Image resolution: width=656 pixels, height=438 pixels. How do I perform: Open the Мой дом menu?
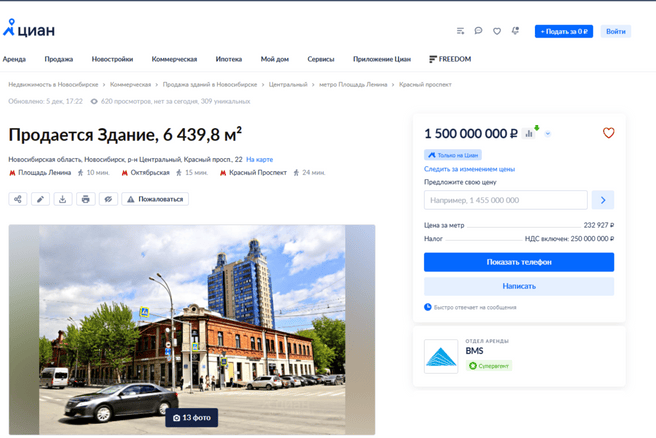(x=274, y=59)
